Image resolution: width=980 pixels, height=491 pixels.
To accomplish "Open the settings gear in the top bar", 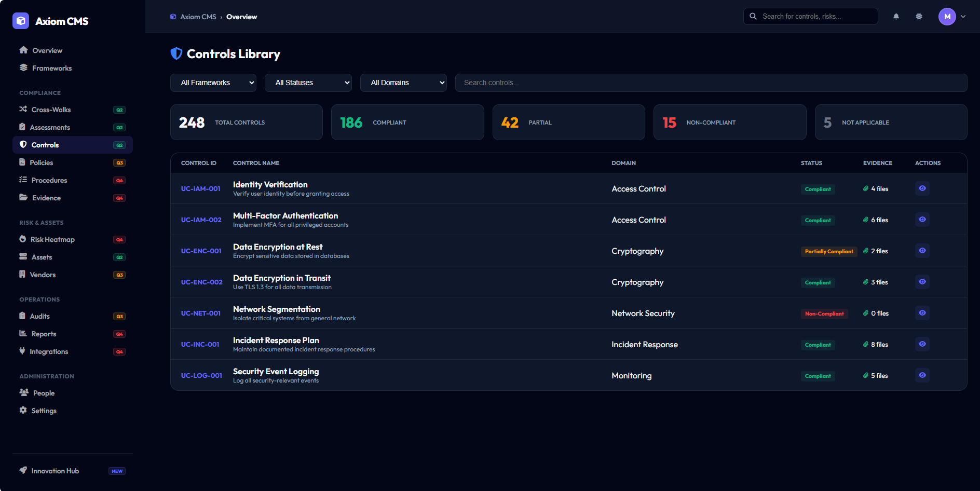I will coord(919,16).
